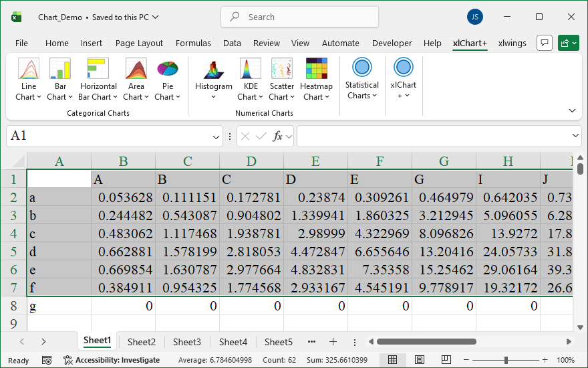Expand the Name Box dropdown
This screenshot has height=368, width=588.
click(x=216, y=136)
